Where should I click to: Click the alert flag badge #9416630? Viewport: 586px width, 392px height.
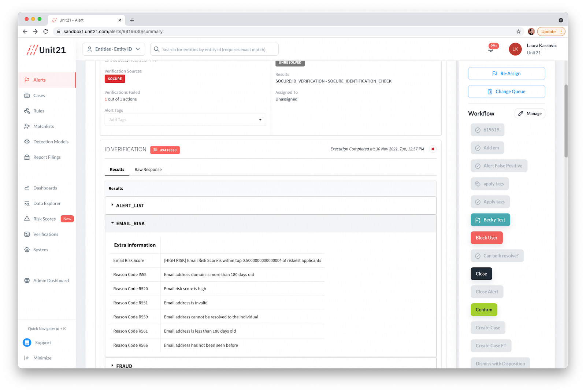(165, 150)
